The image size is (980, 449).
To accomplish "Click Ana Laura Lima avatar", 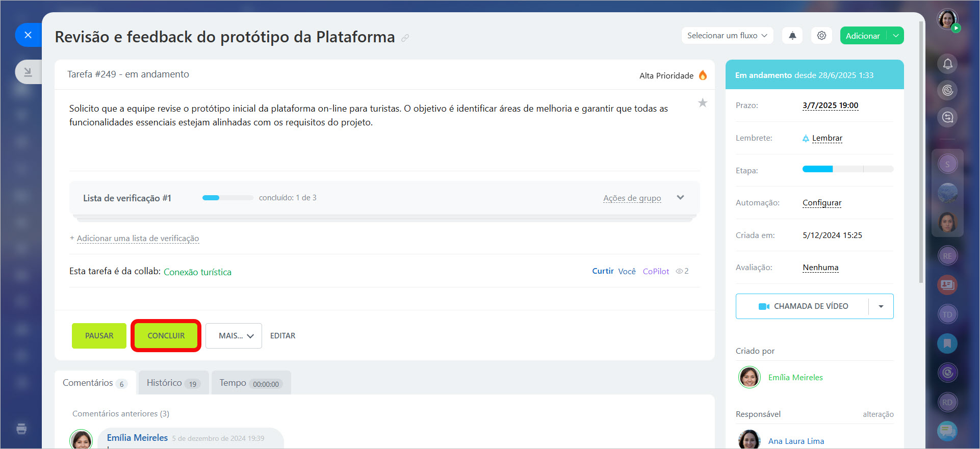I will (750, 439).
